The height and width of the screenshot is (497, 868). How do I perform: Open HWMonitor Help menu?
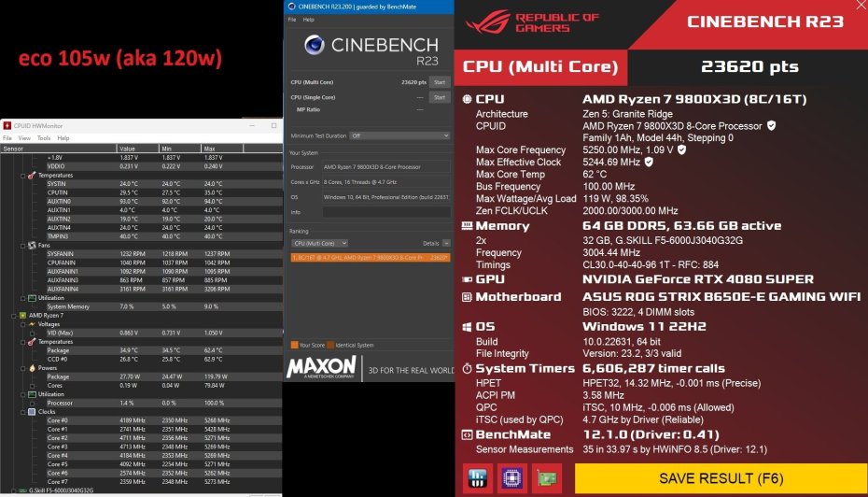point(63,138)
